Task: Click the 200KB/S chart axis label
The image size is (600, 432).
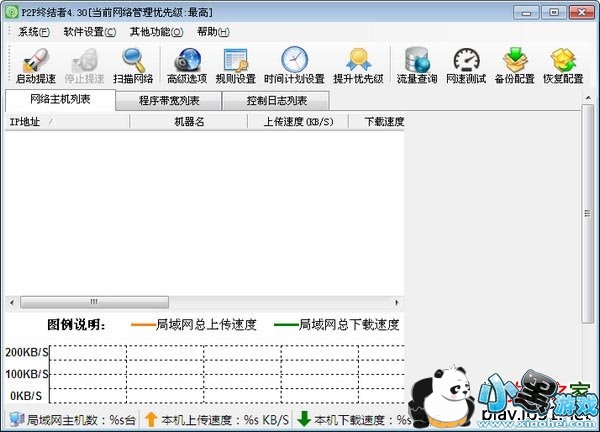Action: [27, 352]
